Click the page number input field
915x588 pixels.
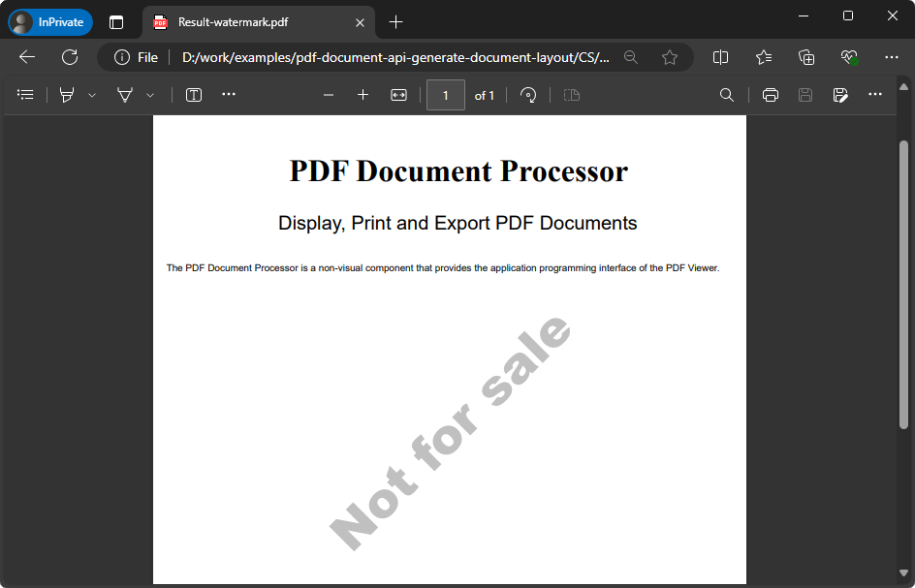[446, 95]
